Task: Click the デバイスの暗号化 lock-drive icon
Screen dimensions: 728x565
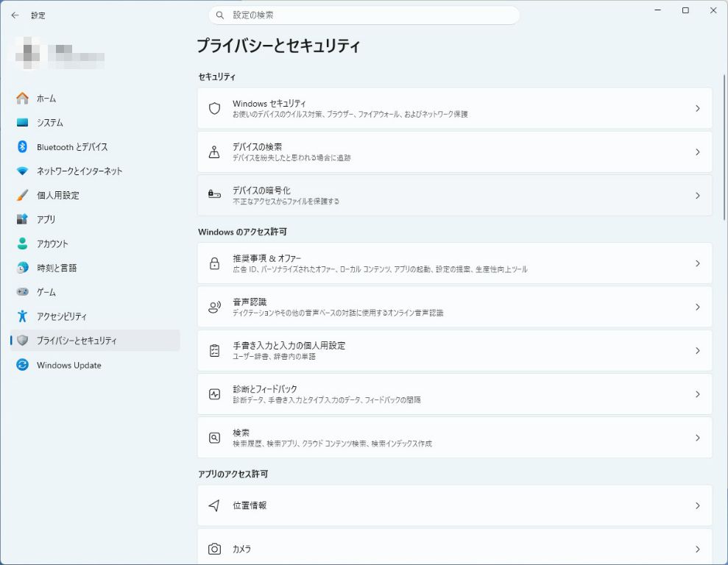Action: 214,194
